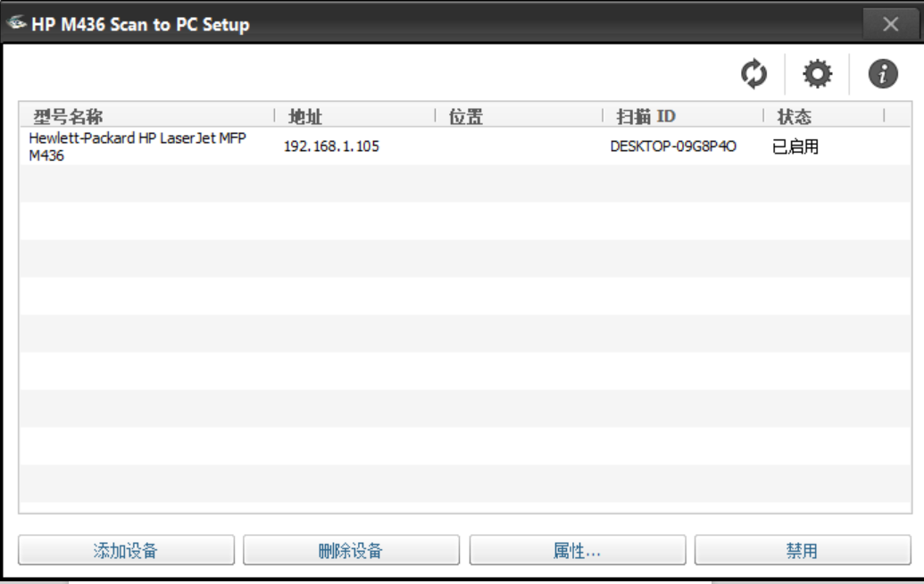Click the 位置 column header

tap(466, 117)
